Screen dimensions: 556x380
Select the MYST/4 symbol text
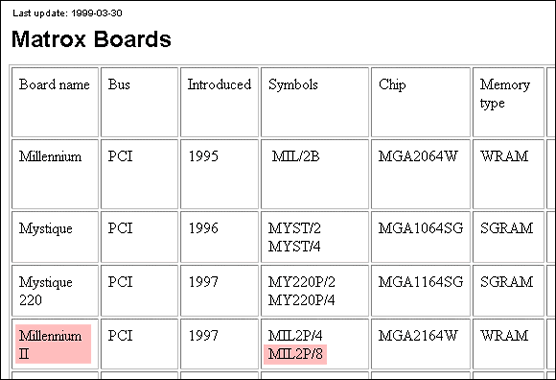294,246
